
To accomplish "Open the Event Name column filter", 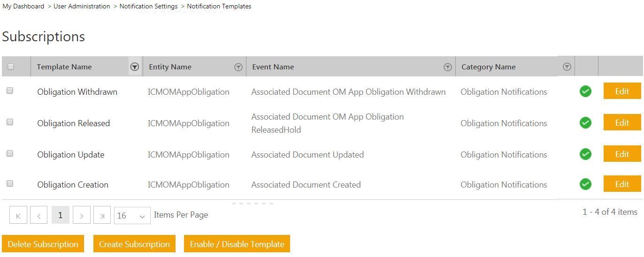I will (x=447, y=67).
